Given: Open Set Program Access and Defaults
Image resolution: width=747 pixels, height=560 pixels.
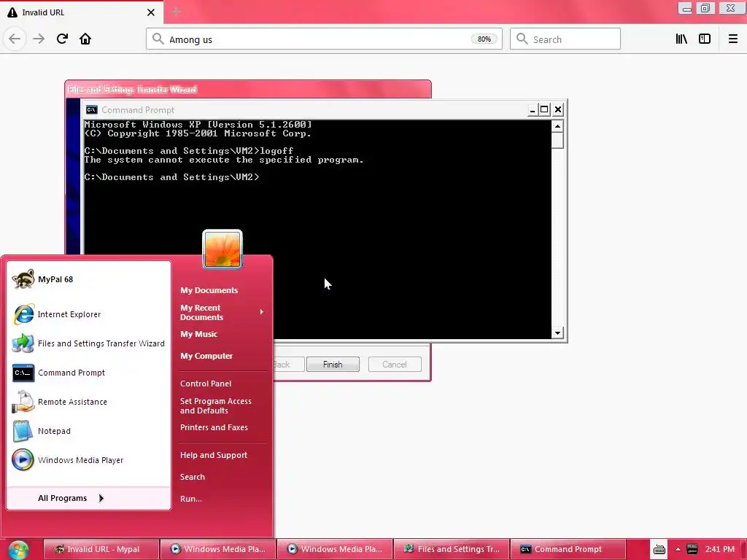Looking at the screenshot, I should pos(216,405).
